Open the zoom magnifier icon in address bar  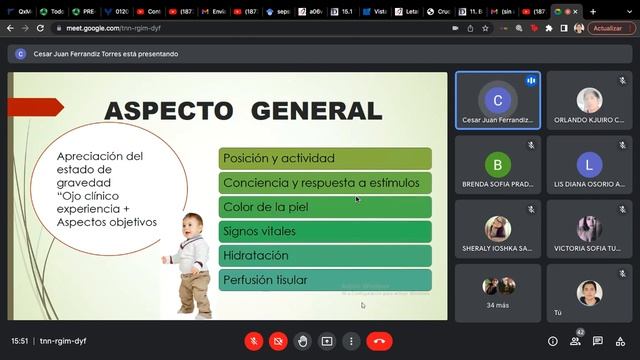[519, 28]
